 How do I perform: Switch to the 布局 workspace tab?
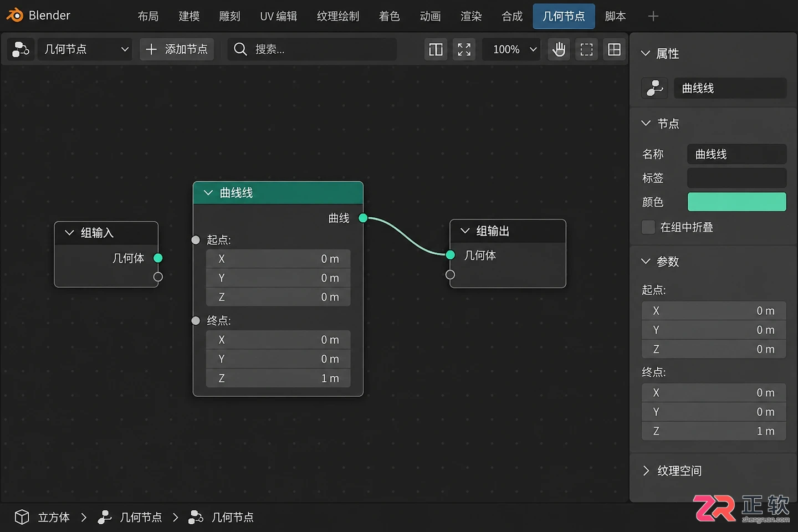pyautogui.click(x=148, y=16)
